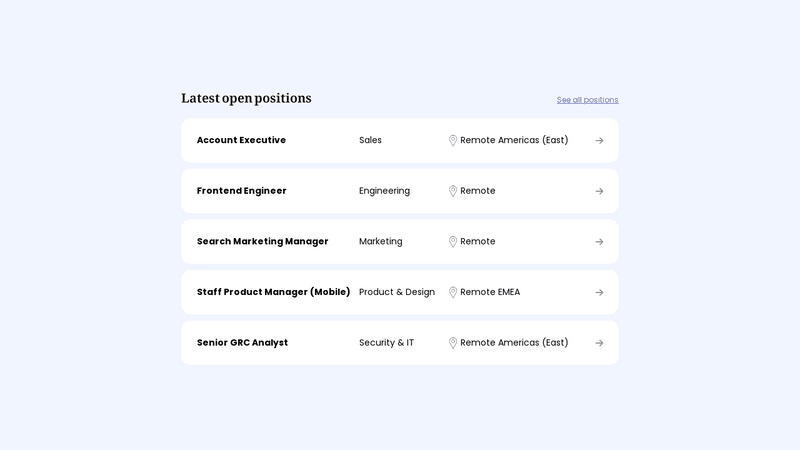Open the See all positions link
This screenshot has width=800, height=450.
[587, 100]
